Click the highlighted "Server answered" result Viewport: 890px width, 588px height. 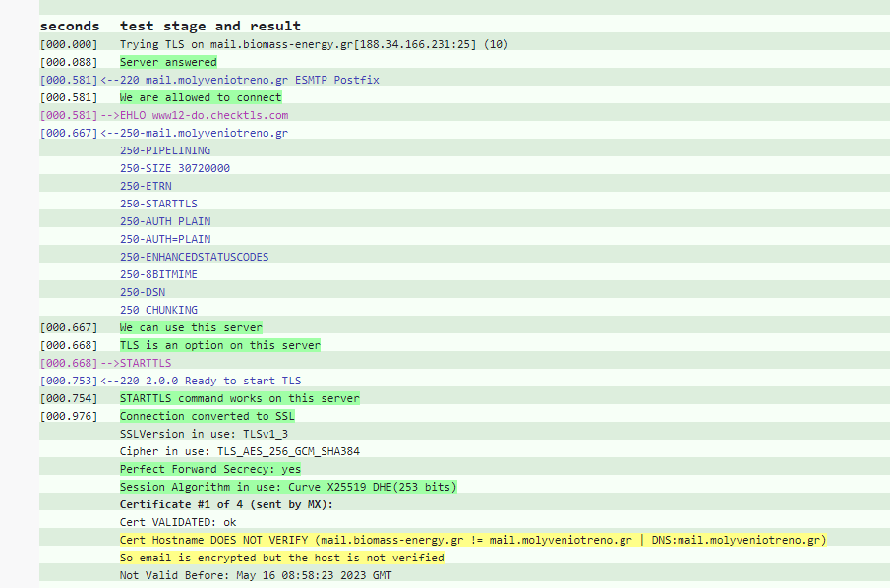click(168, 62)
